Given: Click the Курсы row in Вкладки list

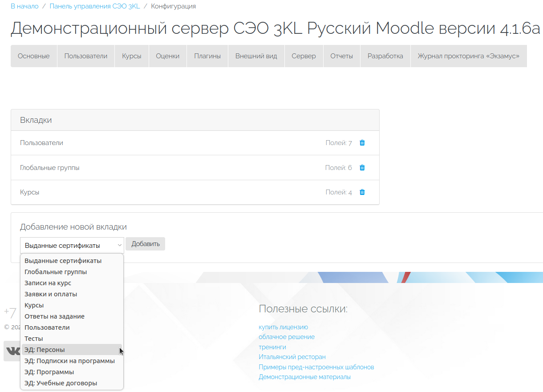Looking at the screenshot, I should coord(195,192).
